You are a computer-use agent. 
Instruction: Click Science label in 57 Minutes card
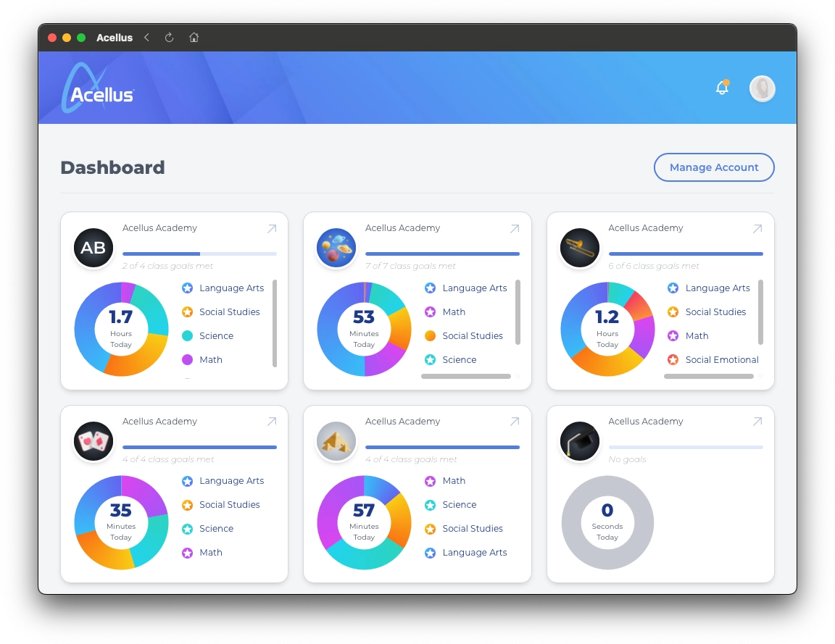(459, 505)
